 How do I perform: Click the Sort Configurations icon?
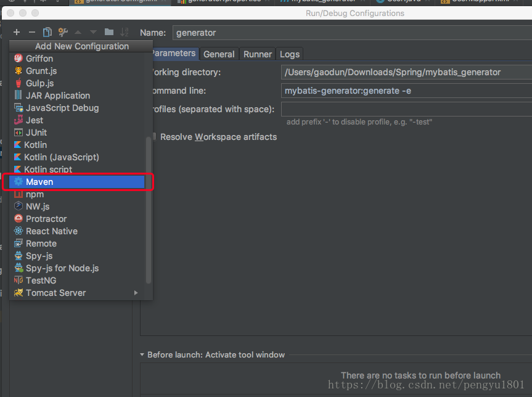(x=125, y=32)
